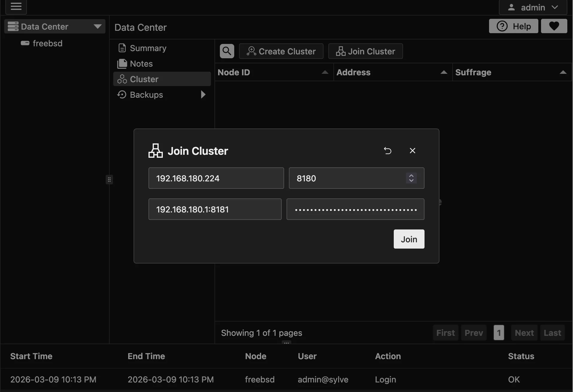The width and height of the screenshot is (573, 392).
Task: Reset the Join Cluster form fields
Action: (x=388, y=151)
